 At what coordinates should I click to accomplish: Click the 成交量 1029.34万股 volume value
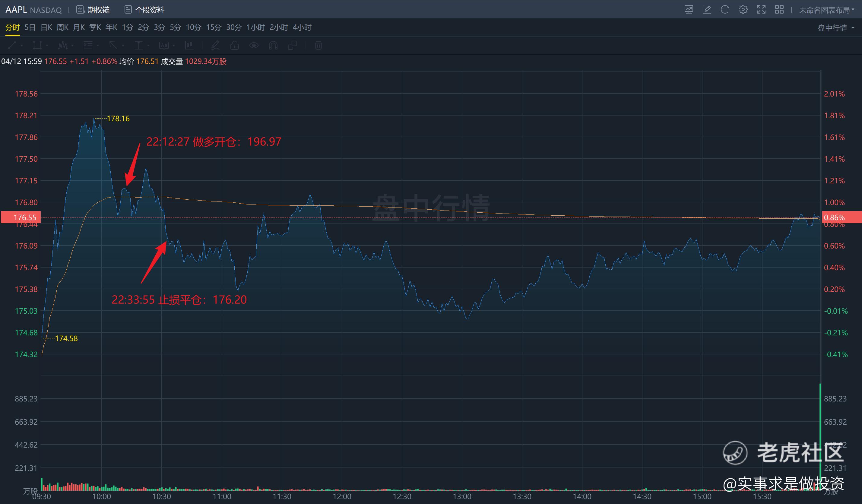pos(194,62)
